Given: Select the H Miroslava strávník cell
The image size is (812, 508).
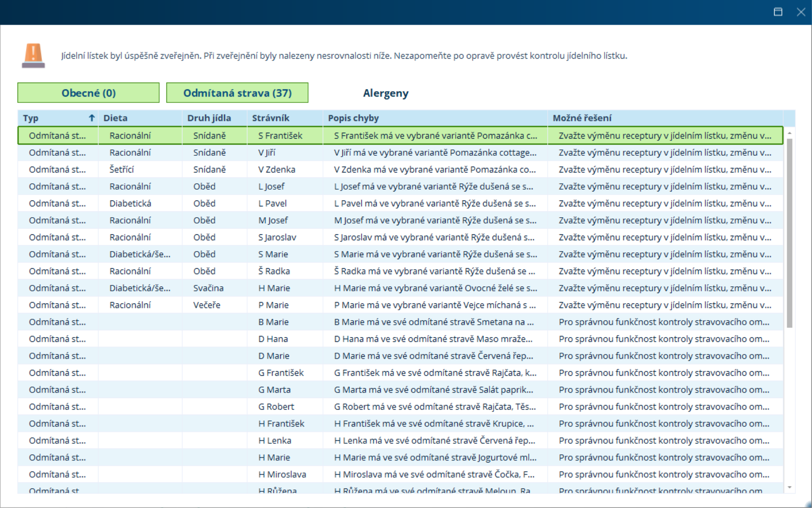Looking at the screenshot, I should (x=285, y=474).
